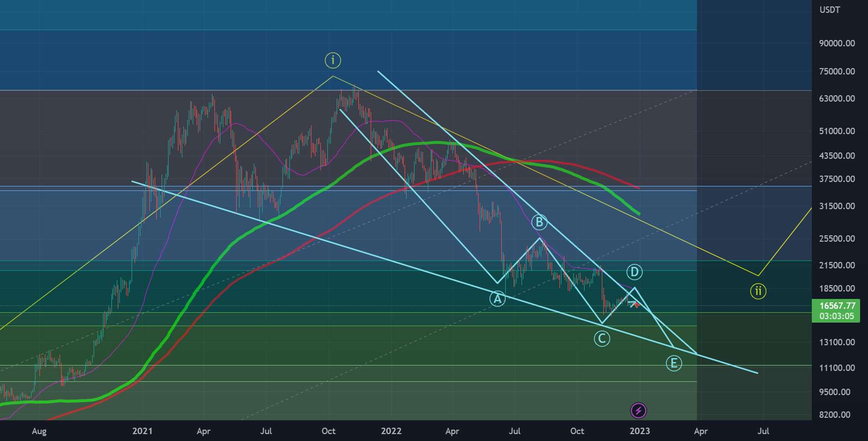Click the 90000.00 price axis label
The width and height of the screenshot is (868, 441).
tap(837, 43)
